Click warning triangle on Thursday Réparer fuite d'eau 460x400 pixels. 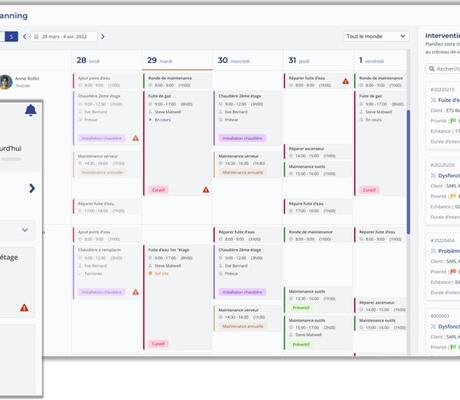(346, 81)
